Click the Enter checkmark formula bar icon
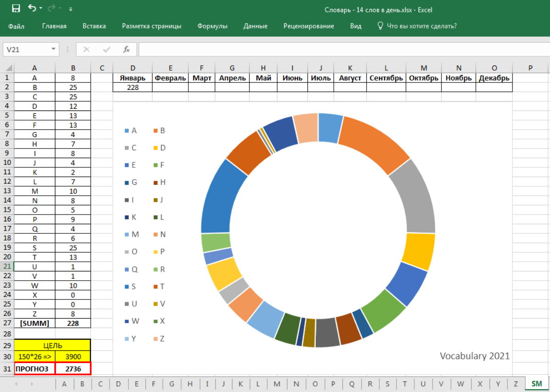The width and height of the screenshot is (550, 392). pyautogui.click(x=107, y=49)
